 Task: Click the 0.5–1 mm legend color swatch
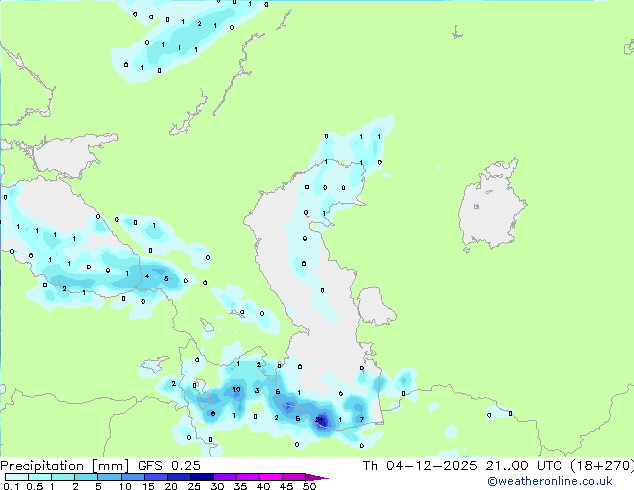[x=40, y=477]
